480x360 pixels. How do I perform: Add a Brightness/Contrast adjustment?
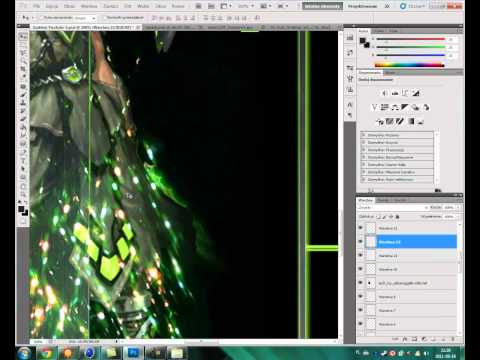(385, 93)
